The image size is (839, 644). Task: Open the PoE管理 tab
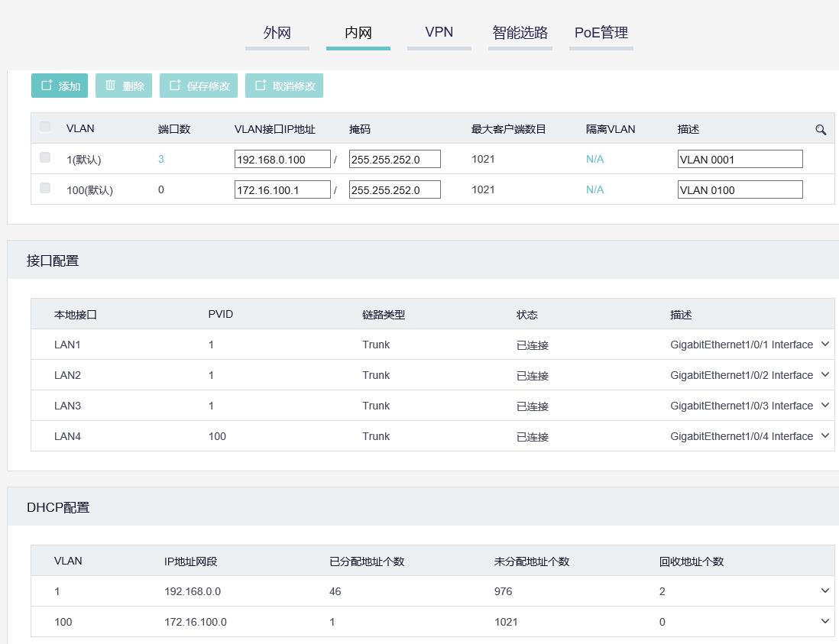(x=601, y=33)
